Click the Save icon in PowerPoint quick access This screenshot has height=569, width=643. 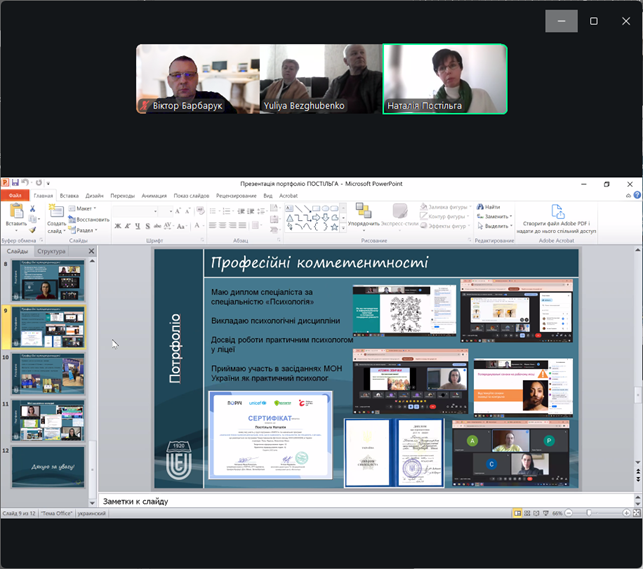click(15, 182)
